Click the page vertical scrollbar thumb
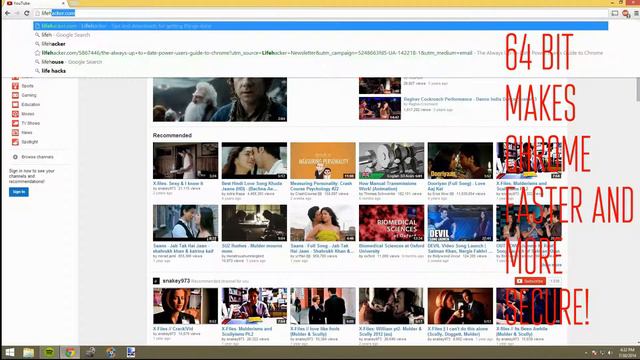Viewport: 640px width, 360px height. click(638, 89)
